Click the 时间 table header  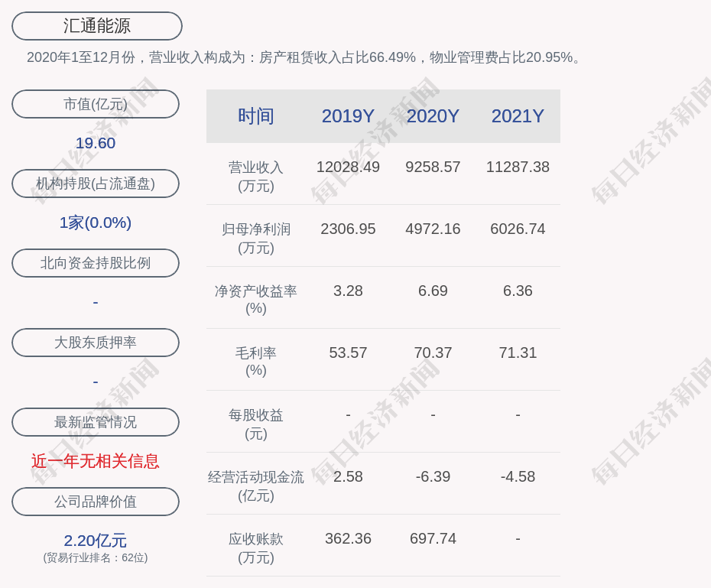255,116
